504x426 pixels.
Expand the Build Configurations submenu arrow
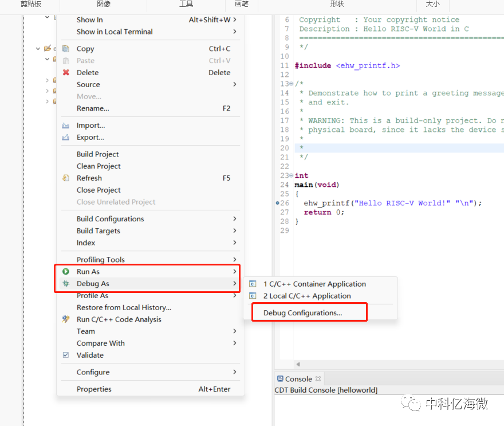tap(235, 219)
